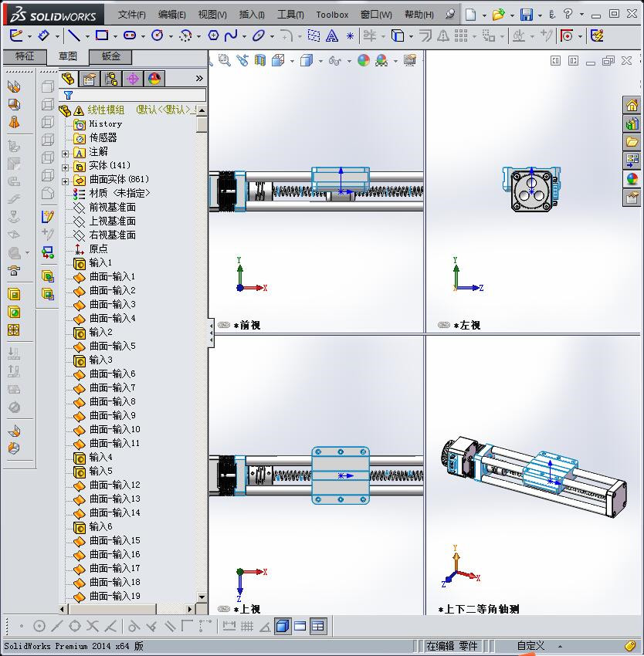Click the filter icon above the feature tree

(68, 94)
